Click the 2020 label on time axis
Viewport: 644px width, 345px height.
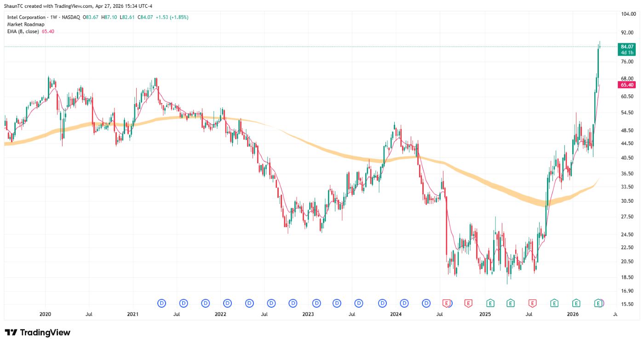(x=45, y=314)
